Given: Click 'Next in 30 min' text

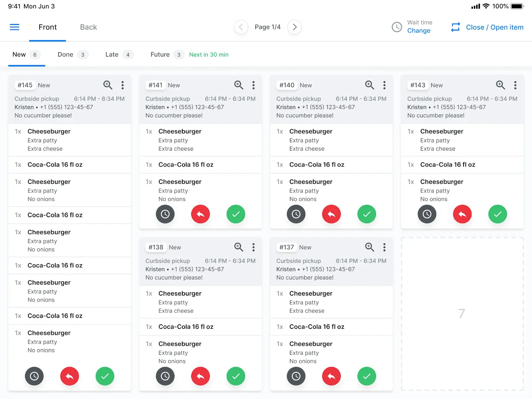Looking at the screenshot, I should 209,55.
